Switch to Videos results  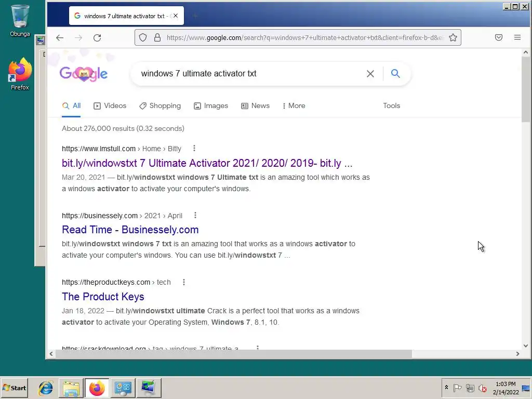(110, 106)
